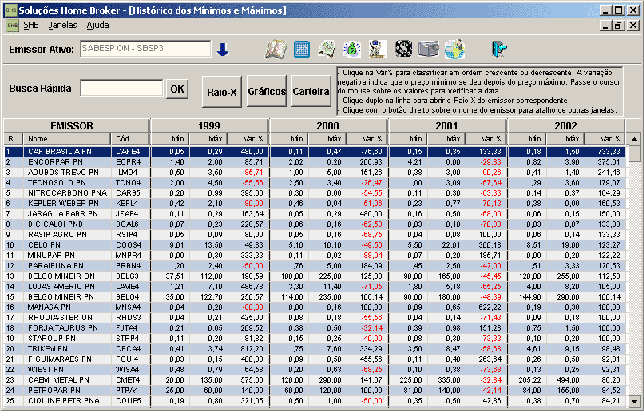Open the SHB menu

[x=31, y=25]
